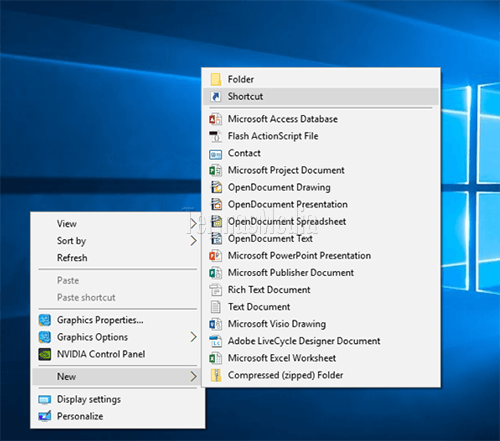Open the View menu entry
This screenshot has height=441, width=500.
(x=116, y=224)
